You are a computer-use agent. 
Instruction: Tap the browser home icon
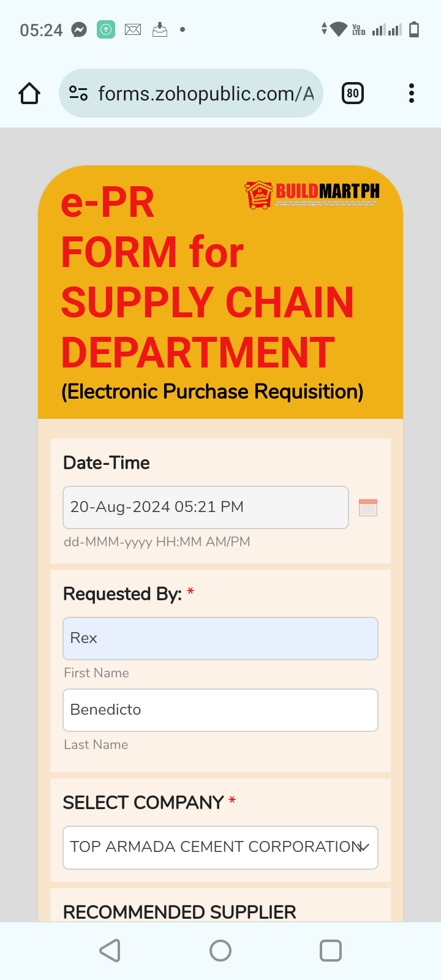29,94
